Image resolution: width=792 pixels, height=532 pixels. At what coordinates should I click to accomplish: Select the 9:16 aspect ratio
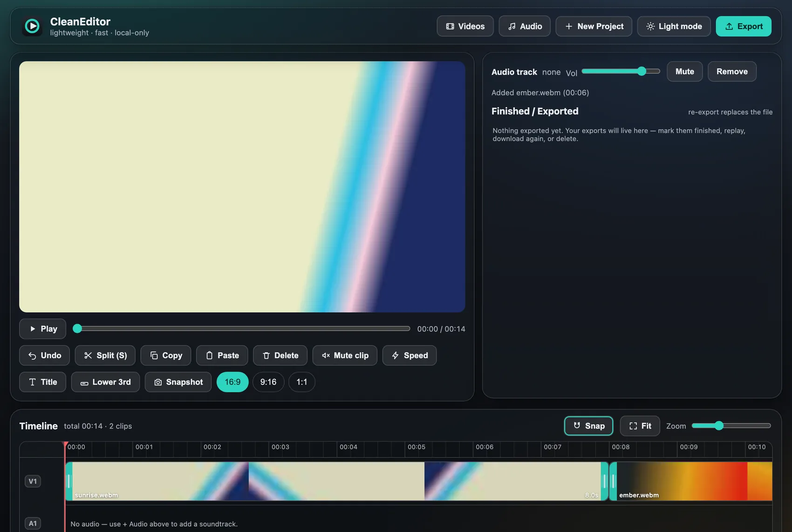[268, 382]
